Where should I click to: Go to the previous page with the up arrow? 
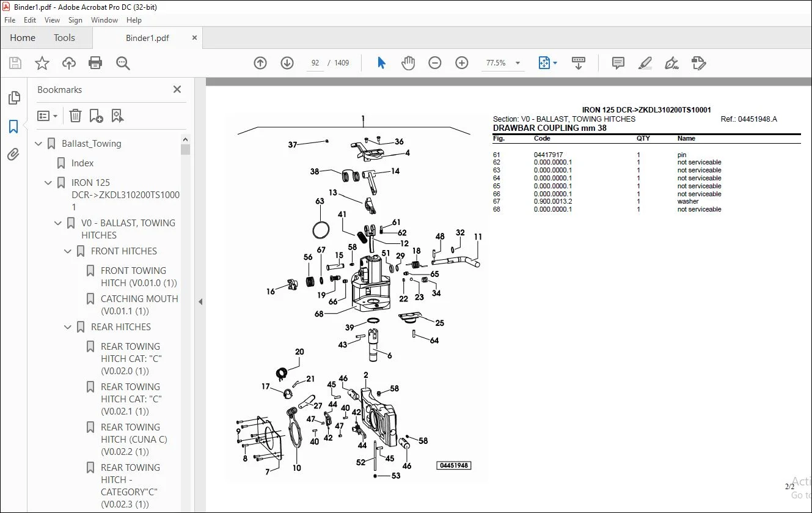click(260, 63)
